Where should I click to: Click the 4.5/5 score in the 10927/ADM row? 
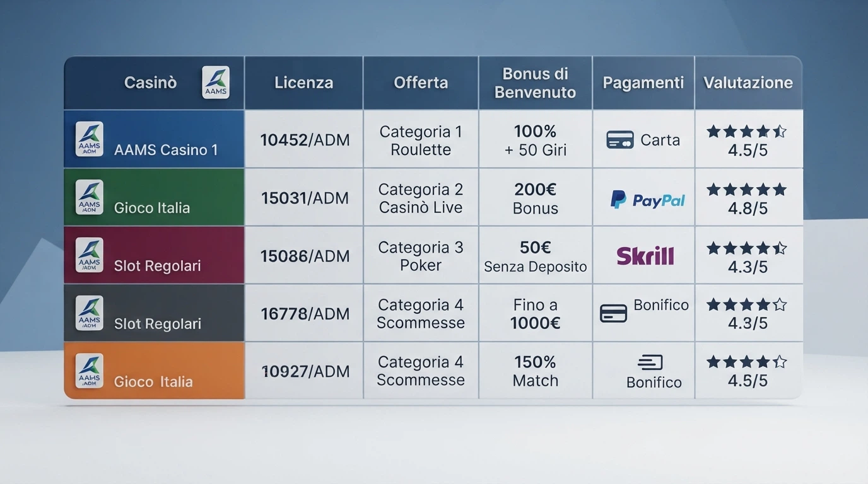pos(748,381)
